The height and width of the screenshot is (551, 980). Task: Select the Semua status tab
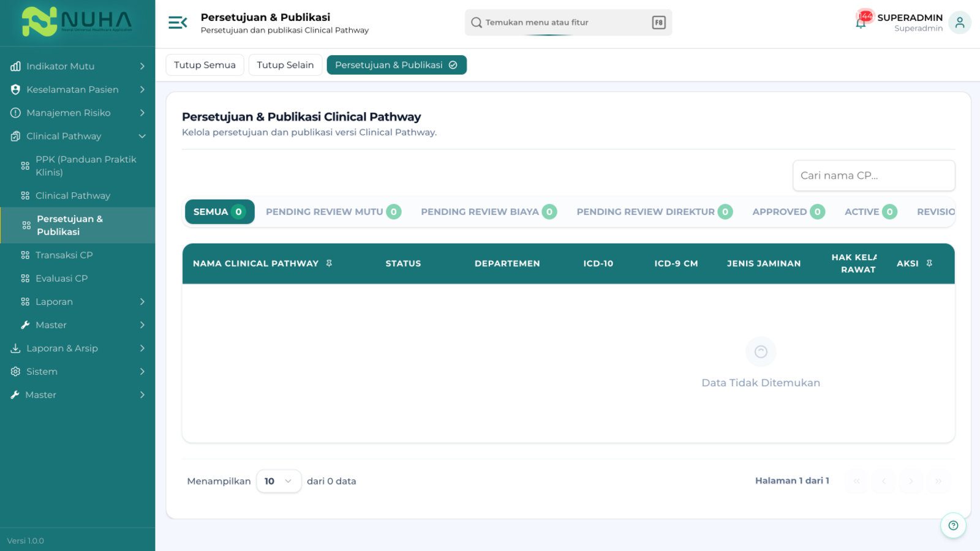point(219,212)
